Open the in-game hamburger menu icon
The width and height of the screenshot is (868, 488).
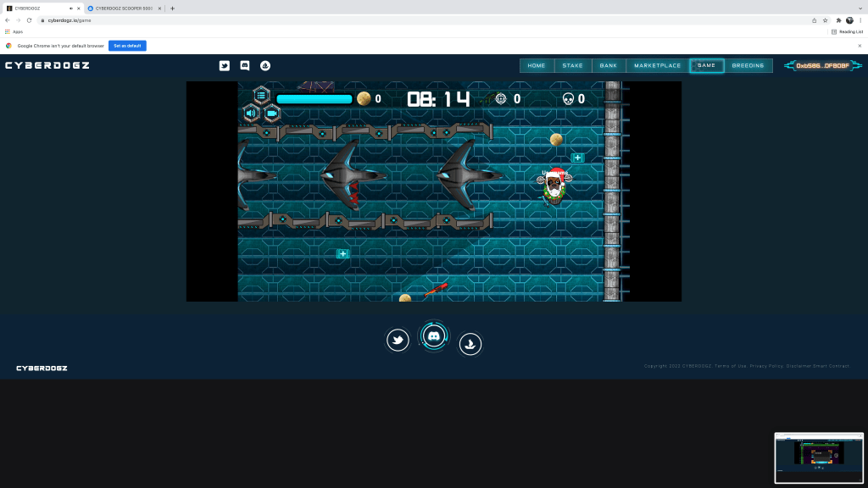[x=261, y=95]
